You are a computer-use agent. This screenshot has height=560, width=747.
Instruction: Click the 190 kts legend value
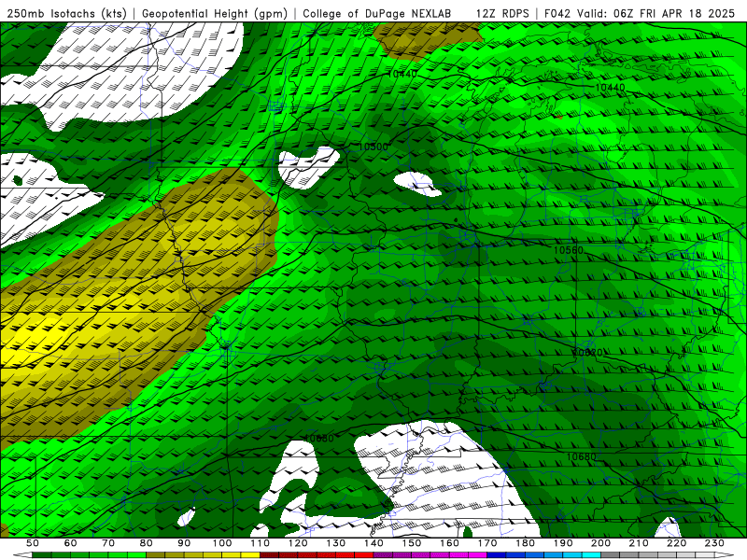(563, 543)
